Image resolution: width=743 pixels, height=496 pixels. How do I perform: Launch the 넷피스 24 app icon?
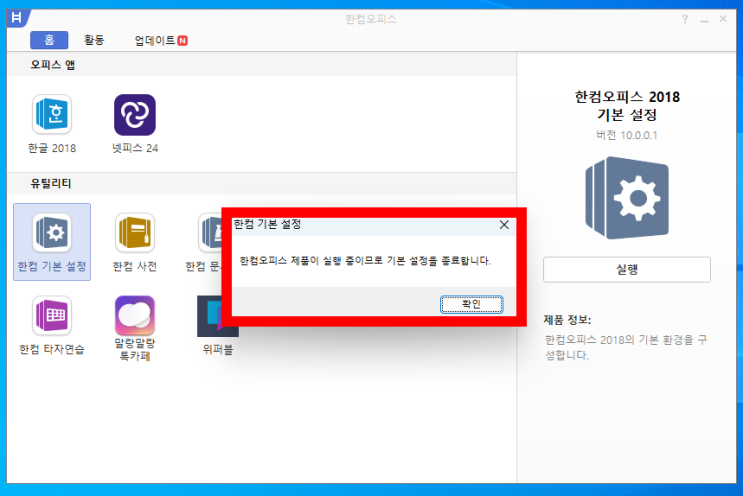135,115
